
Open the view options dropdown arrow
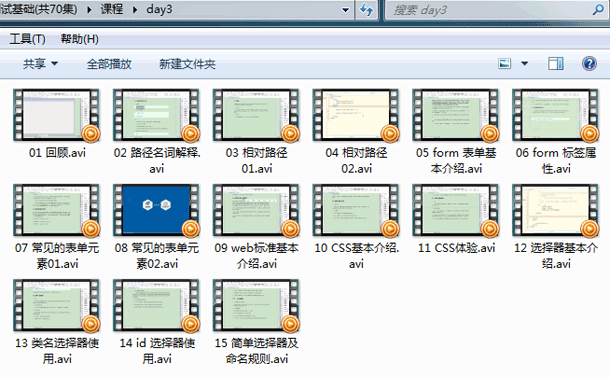[x=524, y=63]
